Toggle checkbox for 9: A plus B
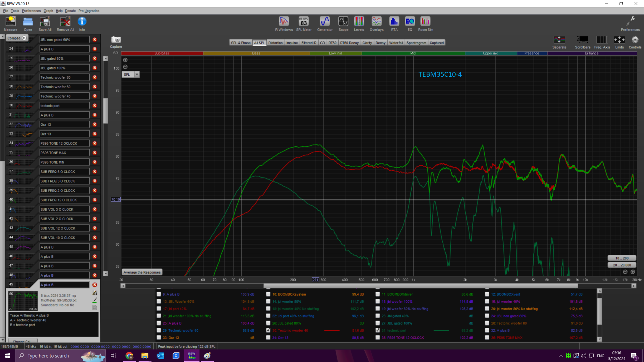This screenshot has height=362, width=644. (159, 294)
